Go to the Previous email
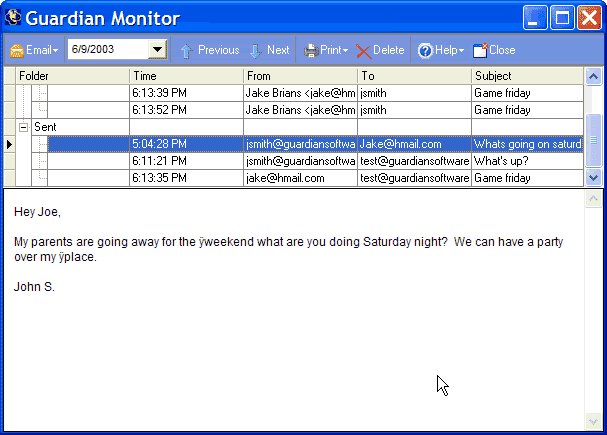 pyautogui.click(x=210, y=50)
